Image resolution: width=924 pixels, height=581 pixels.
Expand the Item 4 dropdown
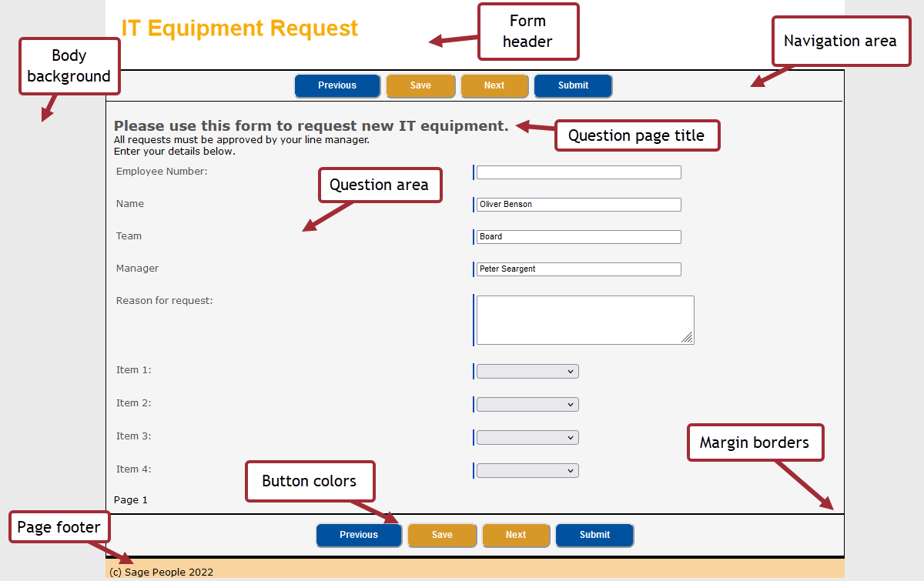(527, 471)
